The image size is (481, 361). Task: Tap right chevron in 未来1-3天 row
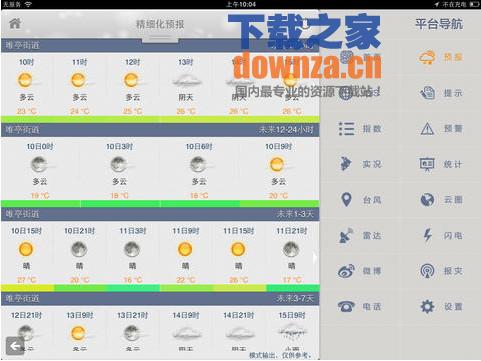point(315,258)
